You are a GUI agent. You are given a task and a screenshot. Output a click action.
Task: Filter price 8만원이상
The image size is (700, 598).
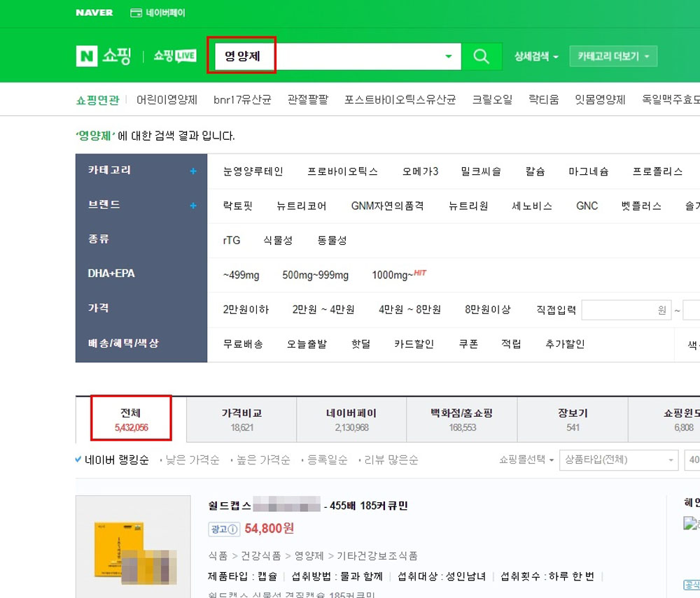pos(487,309)
